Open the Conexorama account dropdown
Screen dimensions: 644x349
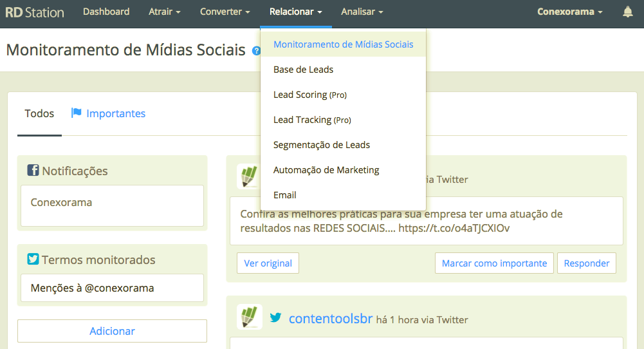pos(569,12)
